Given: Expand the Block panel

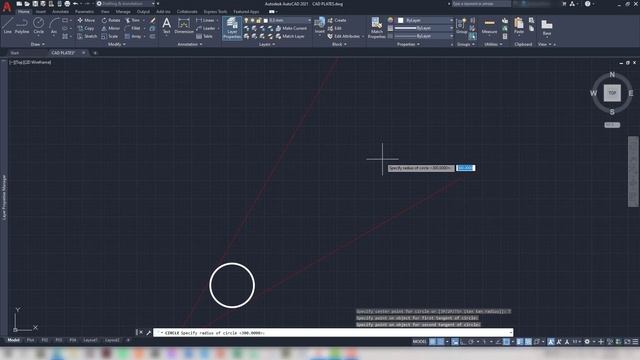Looking at the screenshot, I should (x=339, y=44).
